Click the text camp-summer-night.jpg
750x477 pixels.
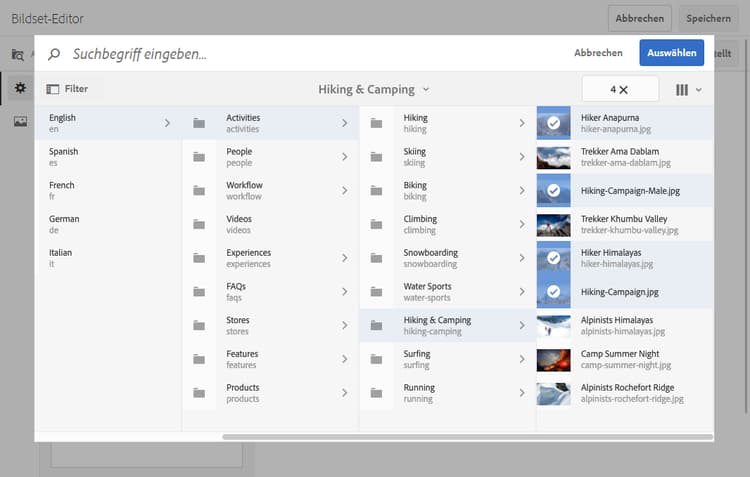[x=626, y=365]
